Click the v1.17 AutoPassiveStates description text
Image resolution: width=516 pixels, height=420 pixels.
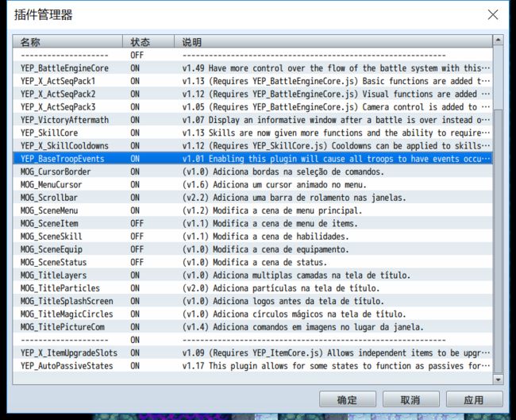coord(336,366)
